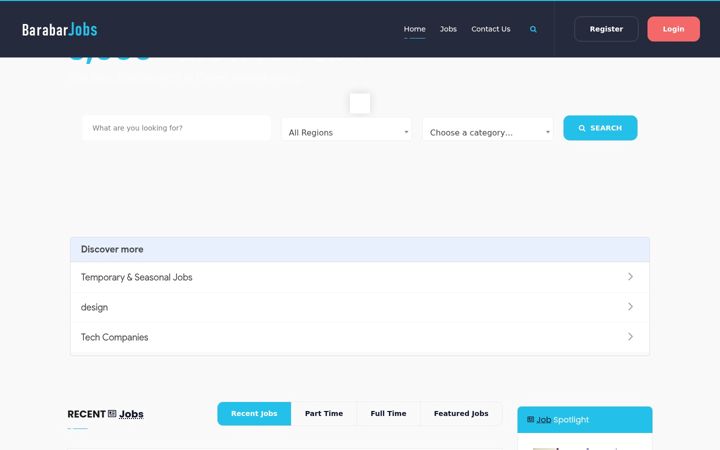Click the BarabarJobs logo
This screenshot has height=450, width=720.
tap(60, 29)
